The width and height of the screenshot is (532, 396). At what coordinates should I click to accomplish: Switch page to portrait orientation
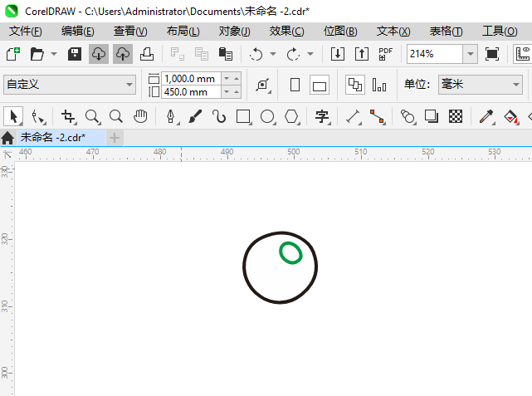tap(295, 86)
